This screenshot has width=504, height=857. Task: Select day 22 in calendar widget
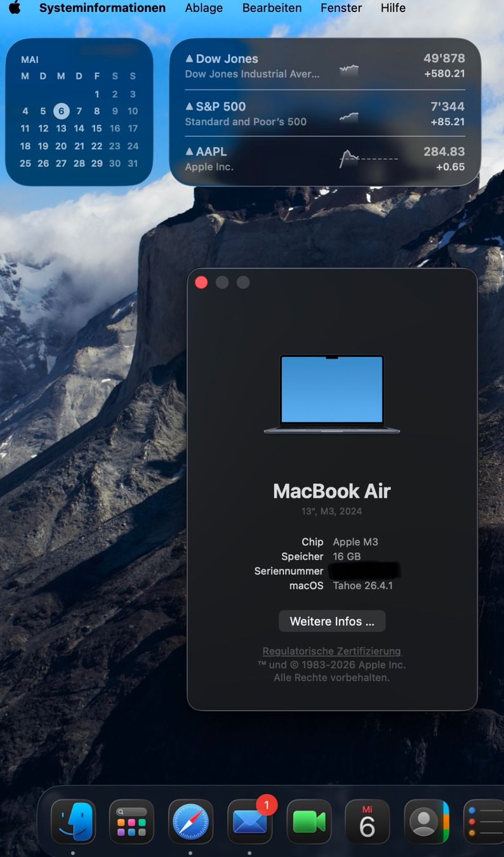pos(96,146)
